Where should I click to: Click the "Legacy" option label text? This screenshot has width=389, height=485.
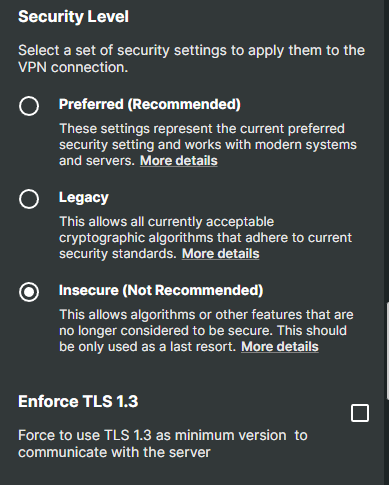coord(84,198)
